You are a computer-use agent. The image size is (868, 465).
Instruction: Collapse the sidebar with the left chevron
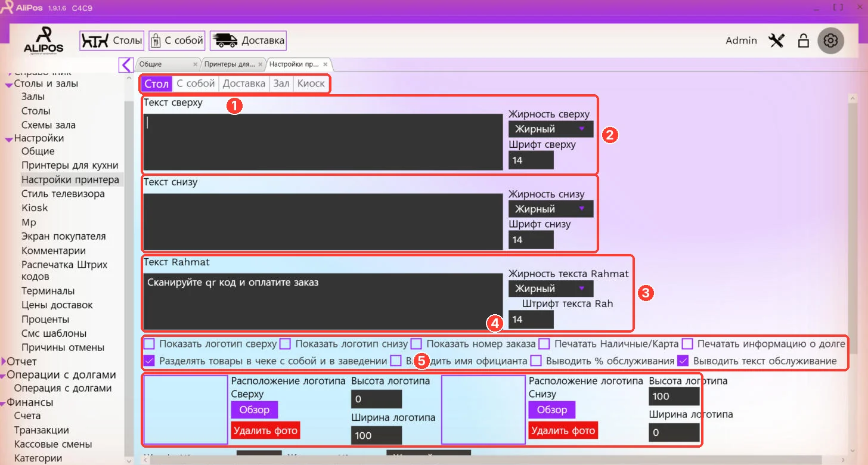click(126, 64)
